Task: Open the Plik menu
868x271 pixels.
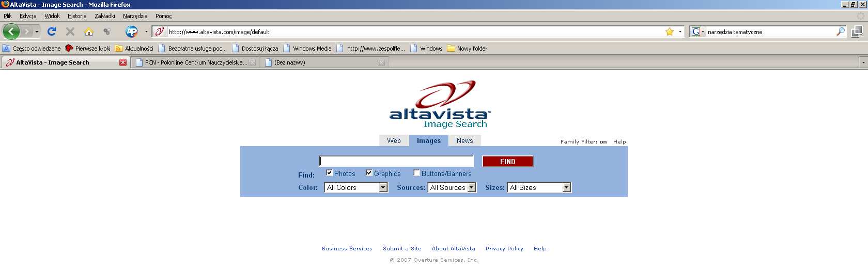Action: point(8,16)
